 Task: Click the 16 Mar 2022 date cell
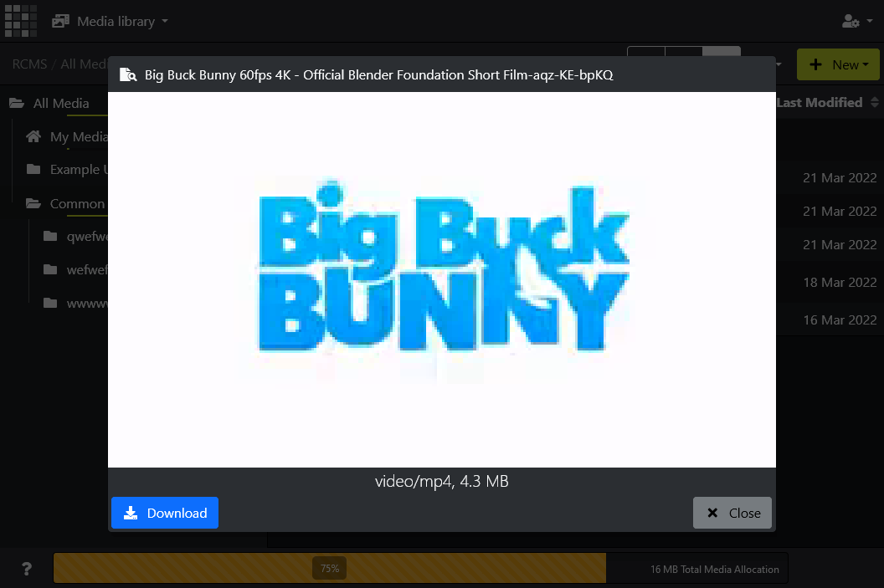click(840, 320)
